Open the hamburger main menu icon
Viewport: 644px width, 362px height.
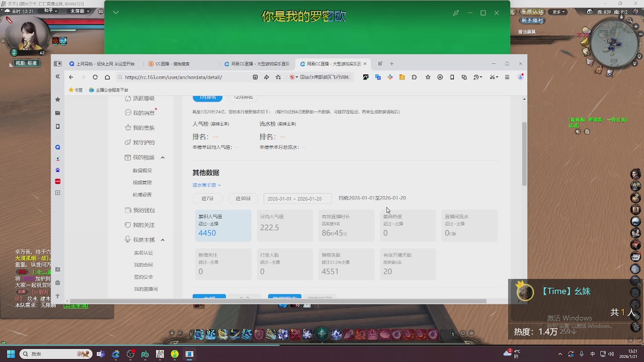point(507,77)
